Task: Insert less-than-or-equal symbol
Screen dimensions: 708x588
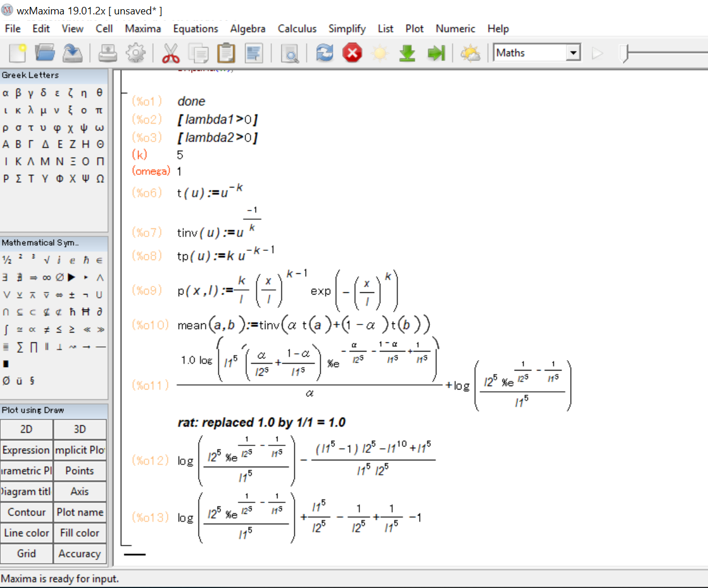Action: [x=59, y=329]
